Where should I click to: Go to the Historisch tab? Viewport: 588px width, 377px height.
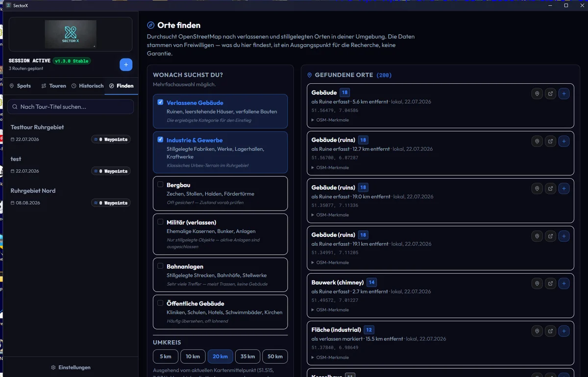click(88, 86)
